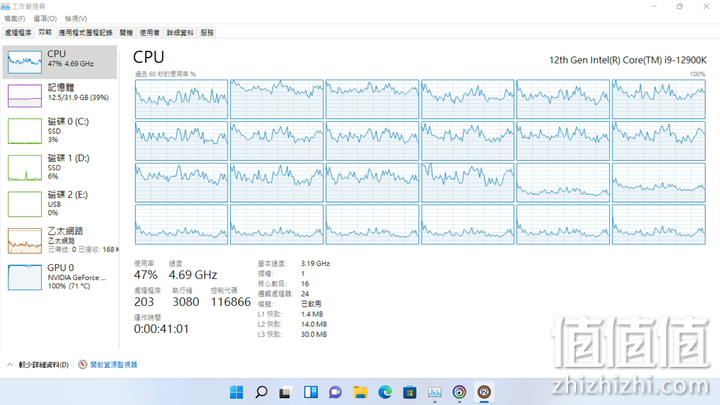The image size is (720, 405).
Task: Switch to the 詳細資料 tab
Action: tap(180, 33)
